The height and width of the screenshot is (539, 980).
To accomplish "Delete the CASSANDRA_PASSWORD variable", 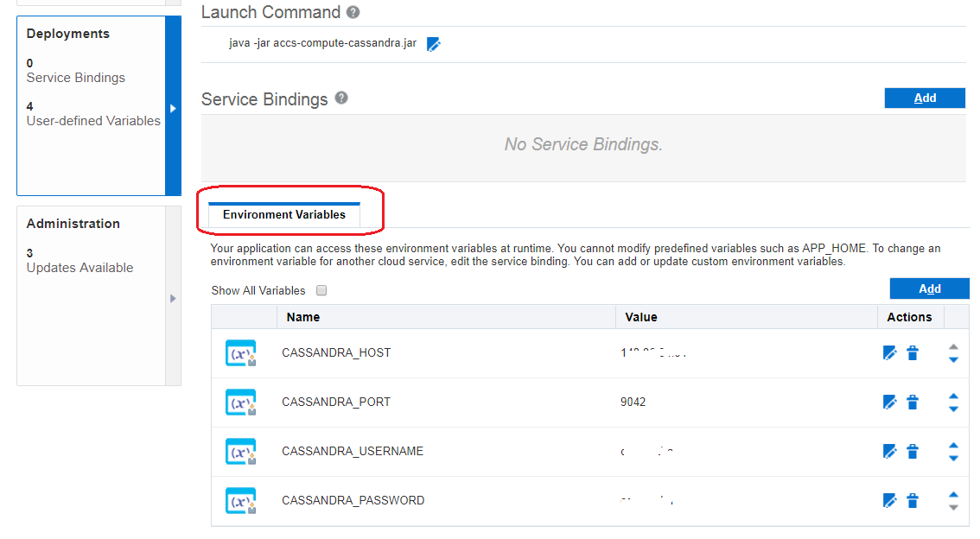I will point(913,500).
